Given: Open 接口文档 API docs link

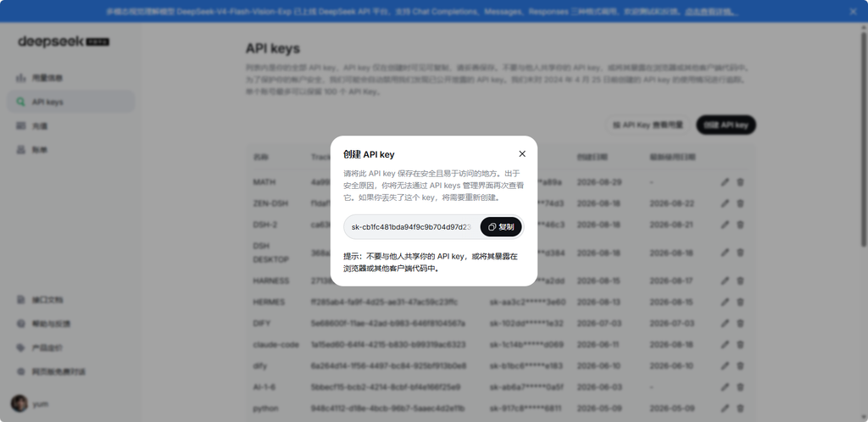Looking at the screenshot, I should click(x=71, y=300).
